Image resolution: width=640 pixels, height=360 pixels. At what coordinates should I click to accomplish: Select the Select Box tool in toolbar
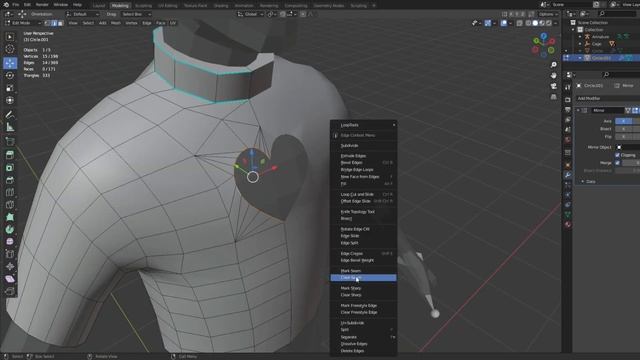pos(10,37)
